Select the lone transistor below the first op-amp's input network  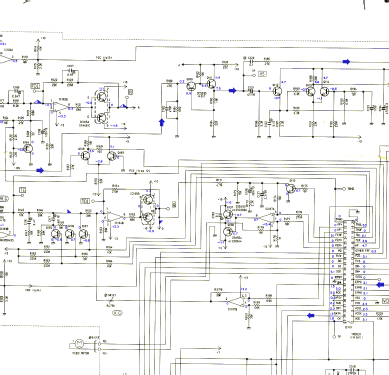(x=29, y=148)
